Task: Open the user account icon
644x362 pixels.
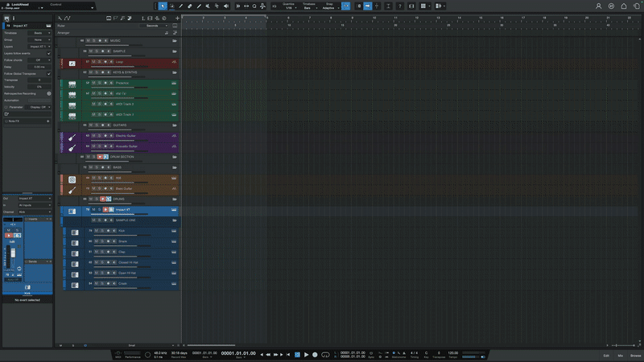Action: point(598,6)
